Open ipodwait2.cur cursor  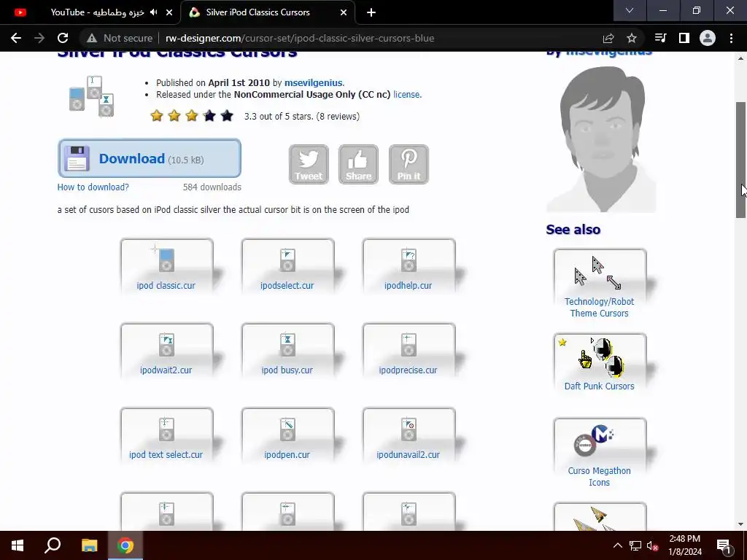tap(167, 351)
